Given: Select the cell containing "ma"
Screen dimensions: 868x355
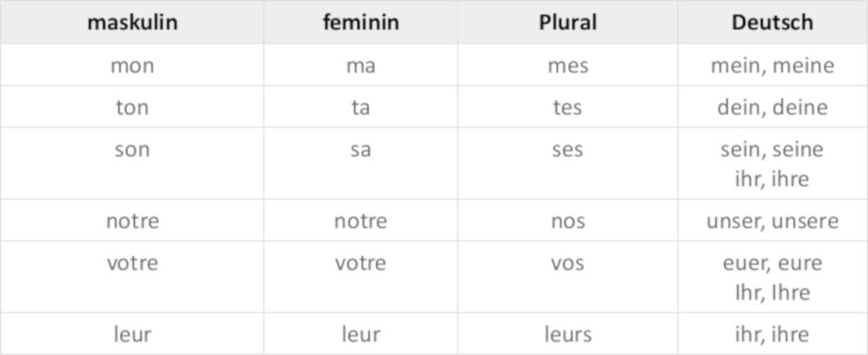Looking at the screenshot, I should pos(360,66).
